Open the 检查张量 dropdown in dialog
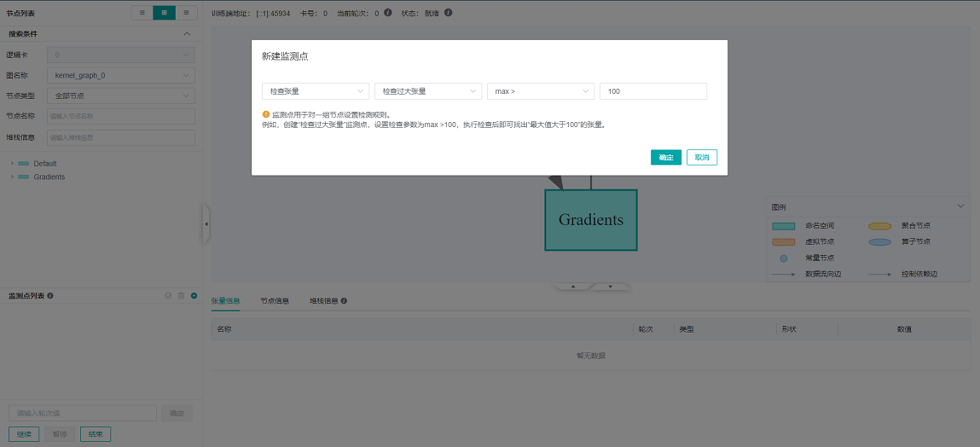The image size is (980, 447). pos(315,91)
